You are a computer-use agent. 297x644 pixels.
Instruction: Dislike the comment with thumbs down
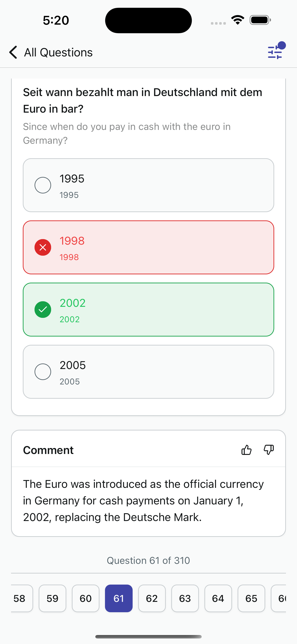click(269, 450)
